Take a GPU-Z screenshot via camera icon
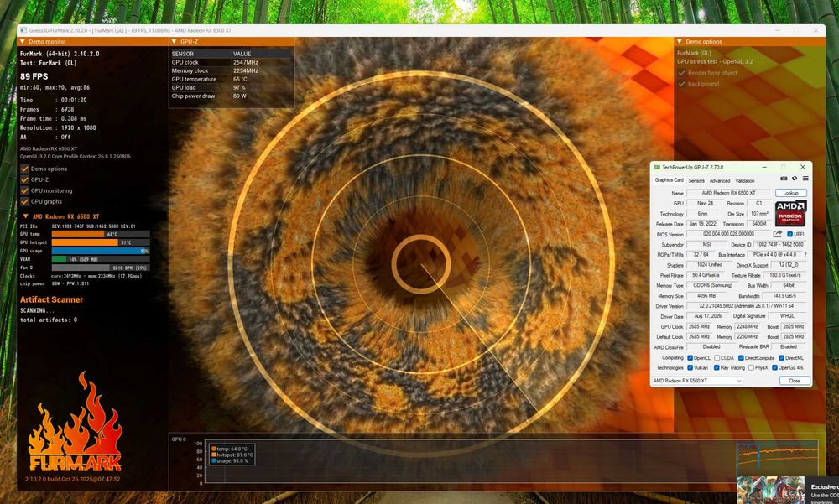The image size is (839, 504). tap(784, 179)
